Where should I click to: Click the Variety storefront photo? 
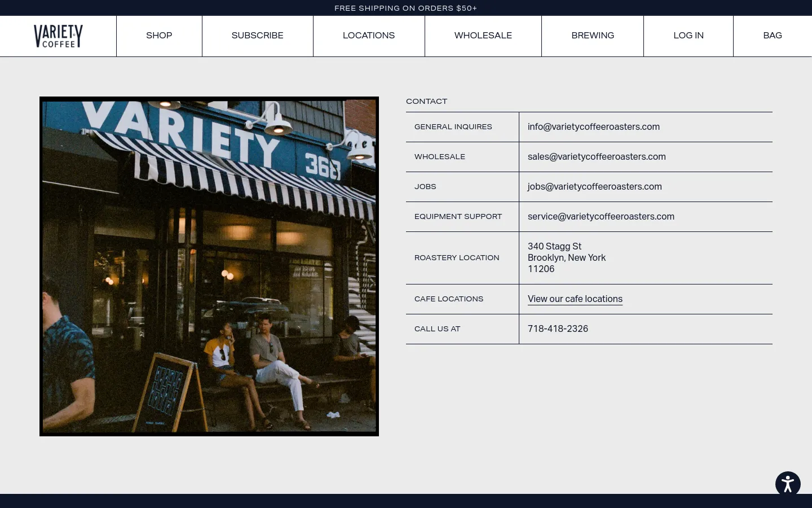[x=209, y=266]
